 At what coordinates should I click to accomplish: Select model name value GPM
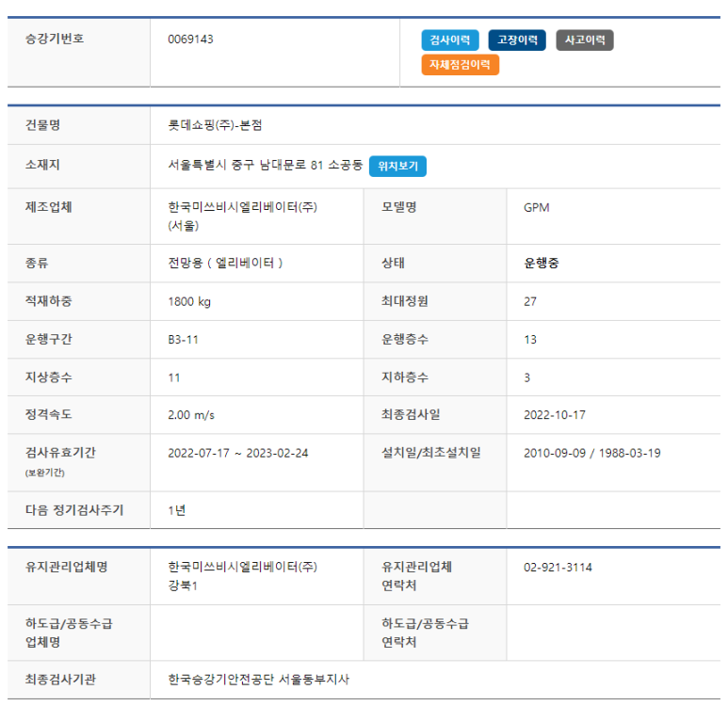click(x=536, y=207)
